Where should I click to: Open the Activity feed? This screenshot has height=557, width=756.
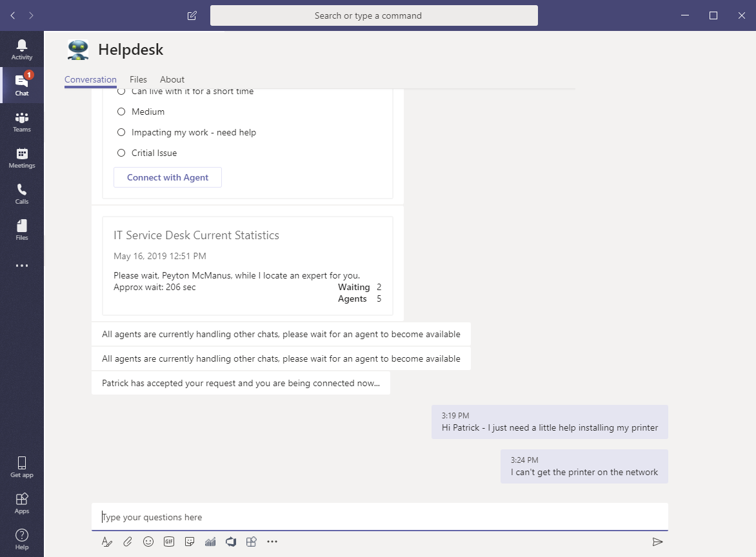pos(22,50)
